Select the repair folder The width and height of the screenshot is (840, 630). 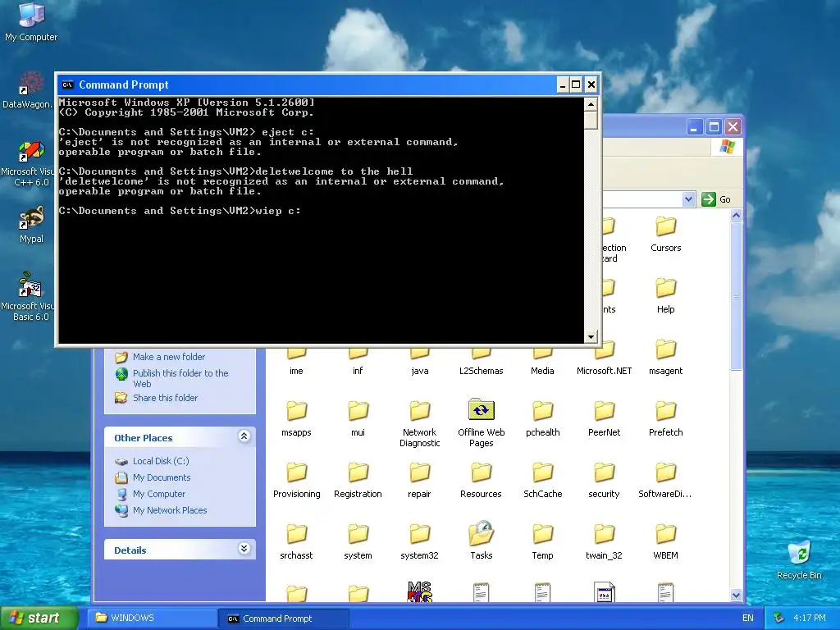coord(419,481)
